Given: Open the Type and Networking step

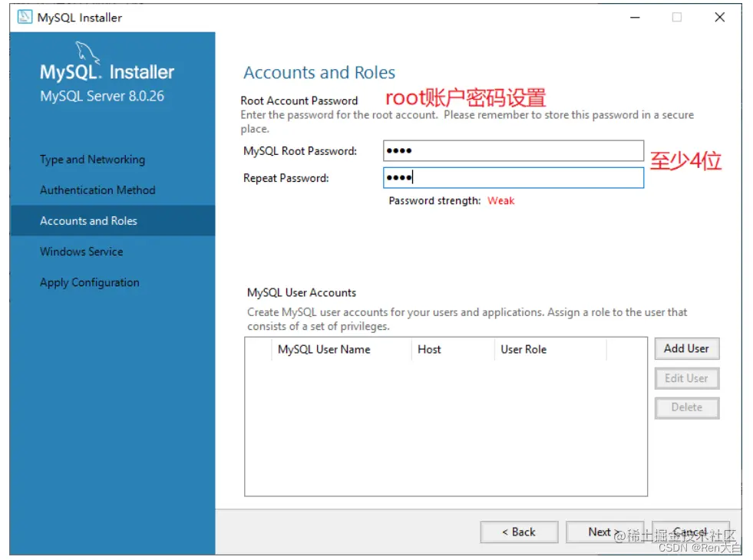Looking at the screenshot, I should pos(92,160).
